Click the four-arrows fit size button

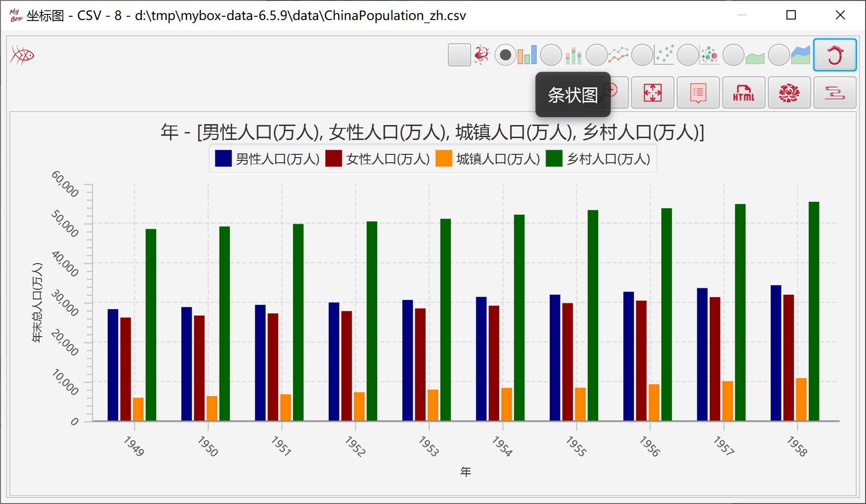(x=653, y=93)
